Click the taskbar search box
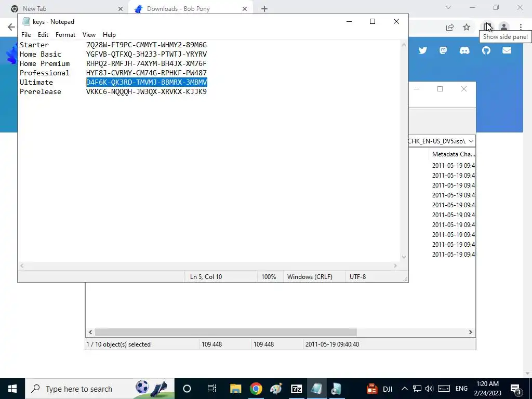532x399 pixels. 100,389
